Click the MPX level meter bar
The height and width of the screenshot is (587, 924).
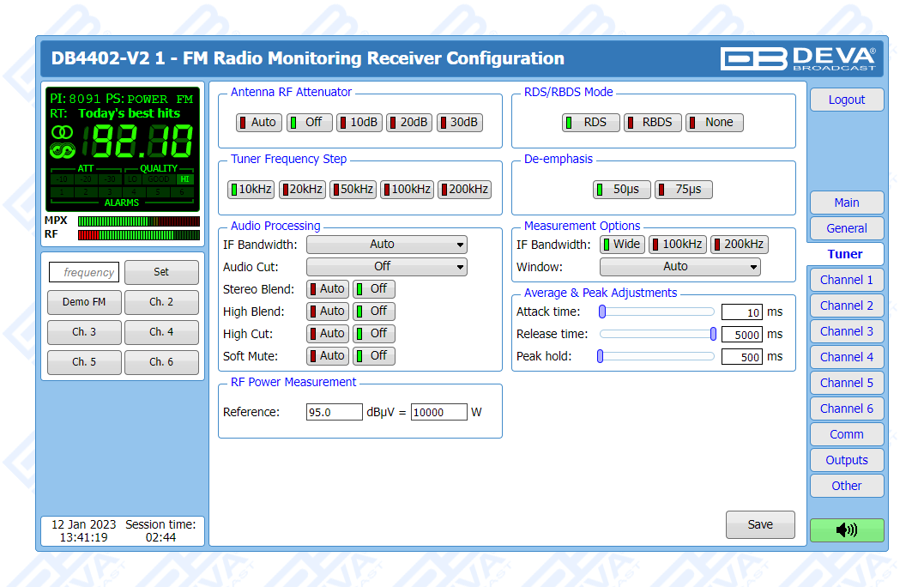(x=138, y=221)
